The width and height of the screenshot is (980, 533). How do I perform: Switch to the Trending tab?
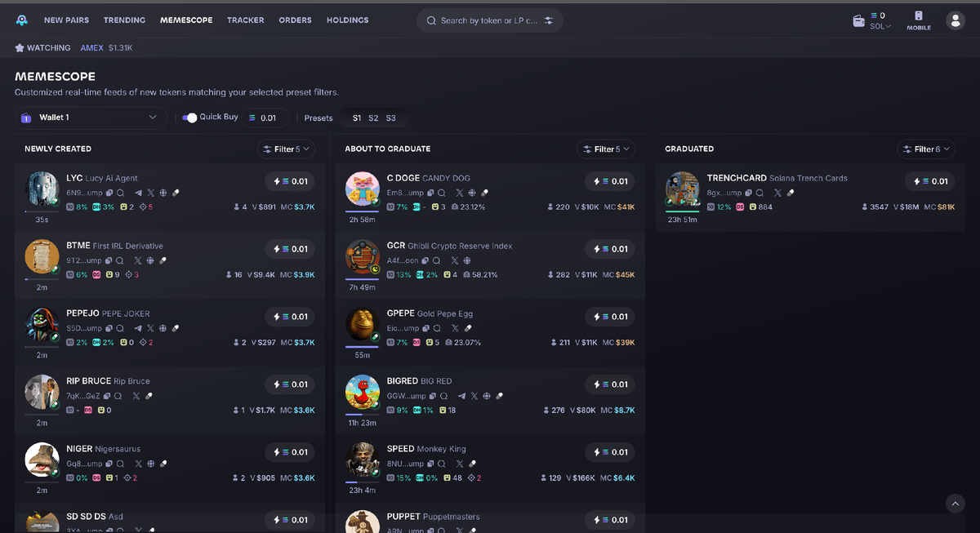(x=125, y=20)
